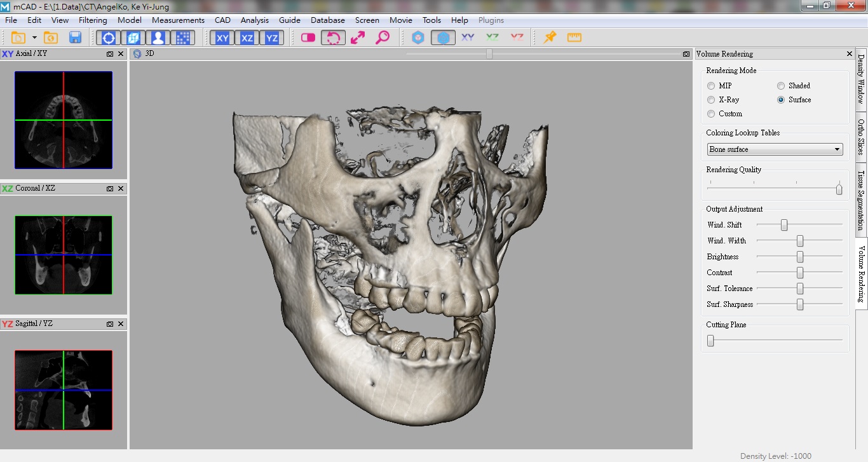Click the Coronal slice thumbnail view
Image resolution: width=868 pixels, height=462 pixels.
[x=64, y=255]
